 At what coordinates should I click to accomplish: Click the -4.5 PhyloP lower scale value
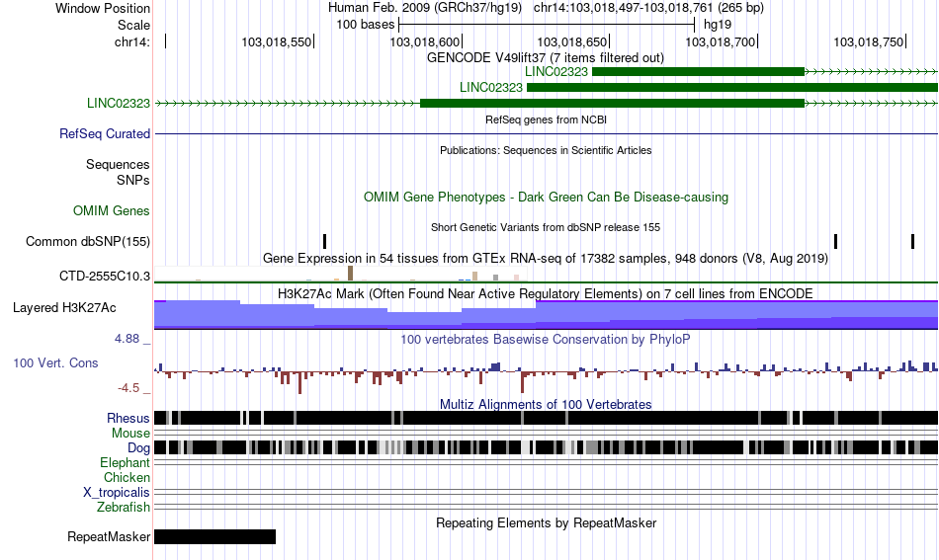pyautogui.click(x=128, y=388)
